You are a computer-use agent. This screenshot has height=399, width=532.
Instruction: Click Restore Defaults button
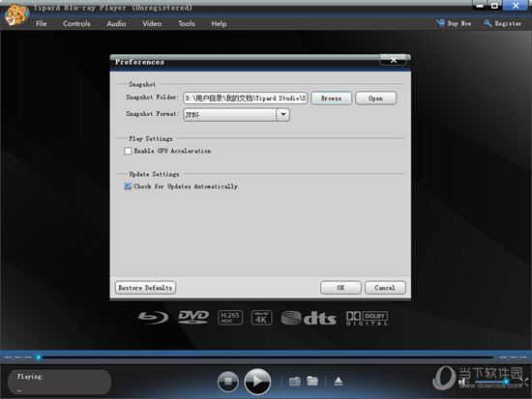pos(145,288)
